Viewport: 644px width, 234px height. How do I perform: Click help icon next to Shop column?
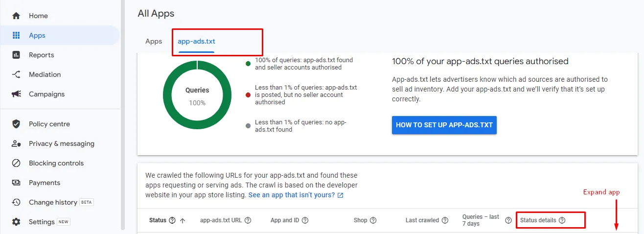373,220
